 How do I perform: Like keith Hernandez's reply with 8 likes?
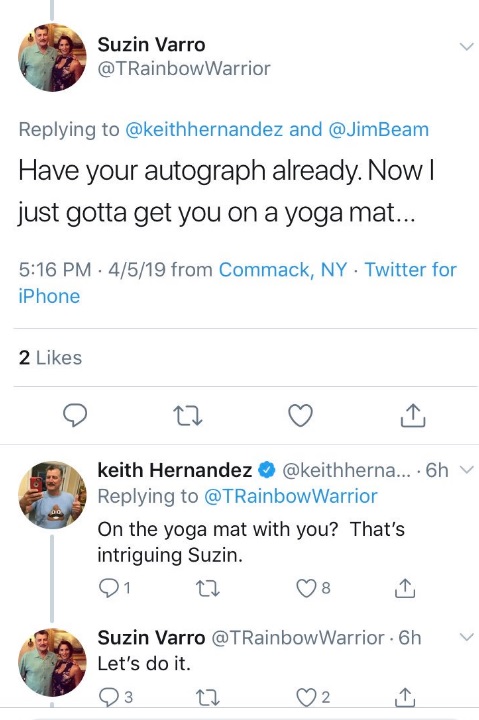click(x=313, y=588)
